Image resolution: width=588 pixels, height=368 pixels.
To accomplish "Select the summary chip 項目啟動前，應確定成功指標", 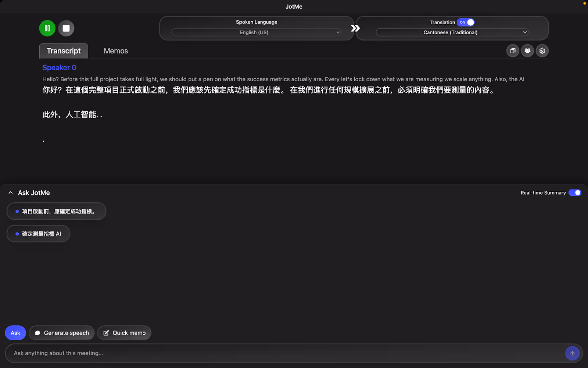I will (56, 212).
